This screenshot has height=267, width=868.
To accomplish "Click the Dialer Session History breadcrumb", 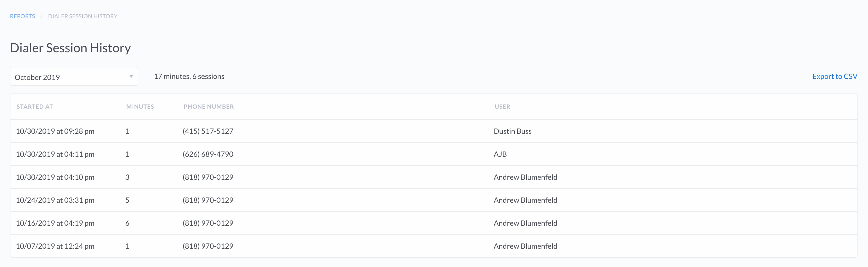I will point(82,16).
